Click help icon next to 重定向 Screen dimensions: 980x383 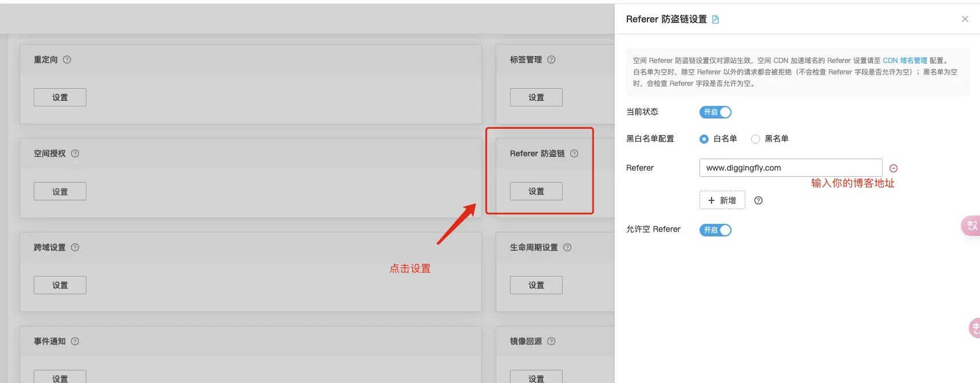point(67,60)
